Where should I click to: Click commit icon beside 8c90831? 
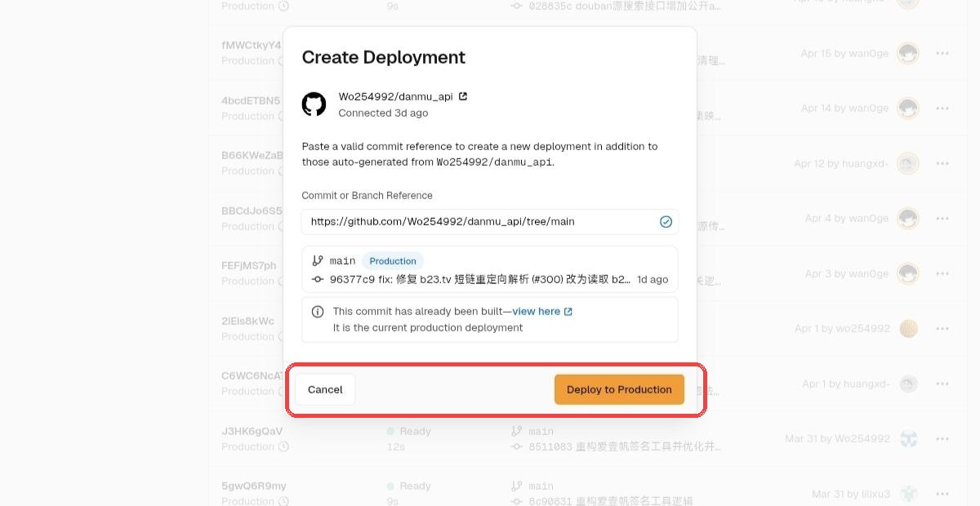516,501
